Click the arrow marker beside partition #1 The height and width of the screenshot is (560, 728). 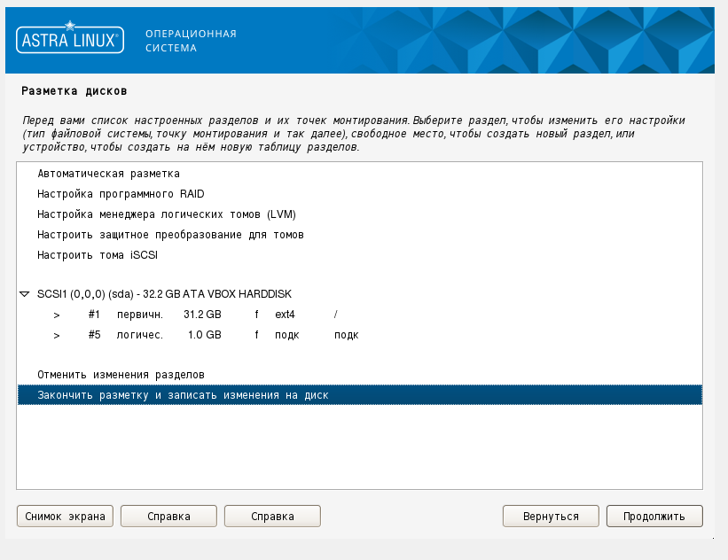click(x=57, y=315)
